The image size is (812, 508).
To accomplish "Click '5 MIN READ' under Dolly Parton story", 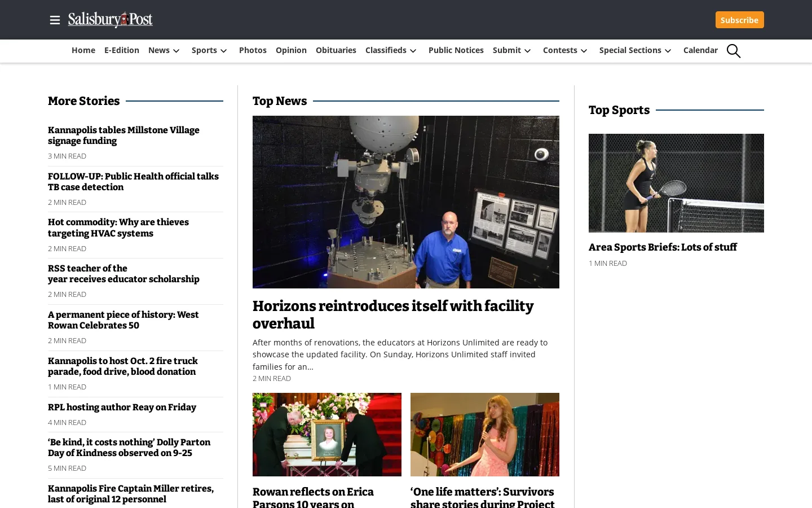I will click(67, 468).
